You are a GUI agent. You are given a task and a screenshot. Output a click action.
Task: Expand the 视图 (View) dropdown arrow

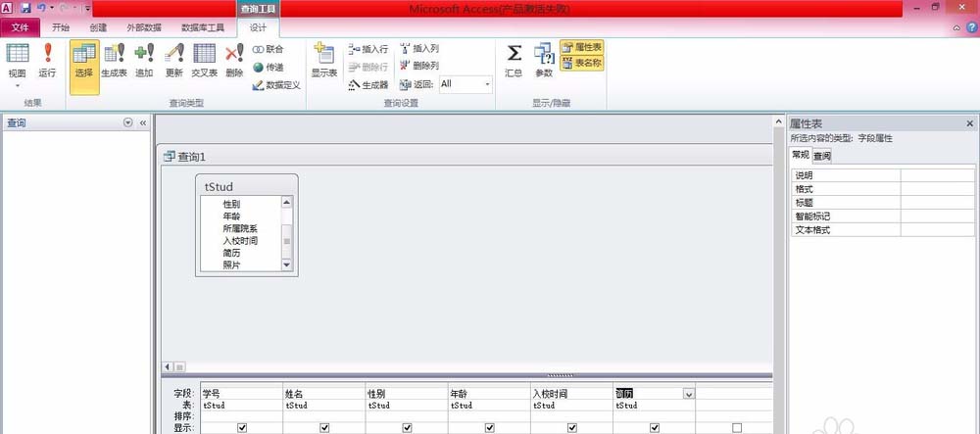[18, 85]
